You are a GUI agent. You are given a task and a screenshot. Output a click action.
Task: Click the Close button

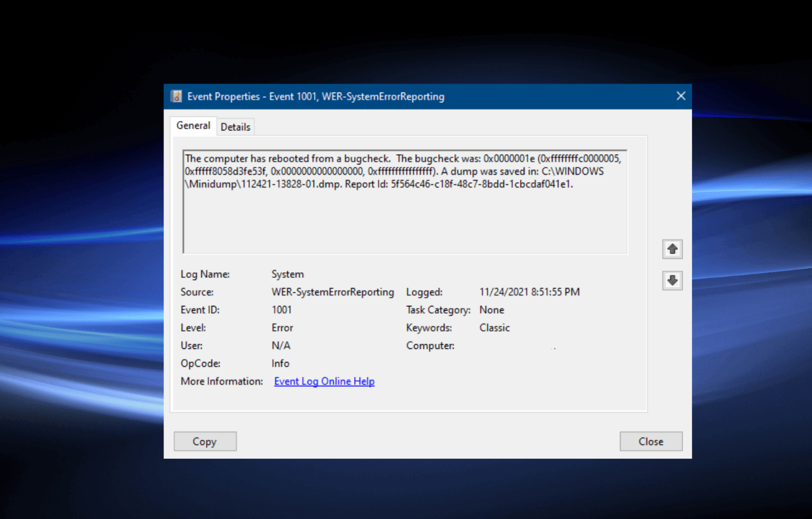click(651, 442)
